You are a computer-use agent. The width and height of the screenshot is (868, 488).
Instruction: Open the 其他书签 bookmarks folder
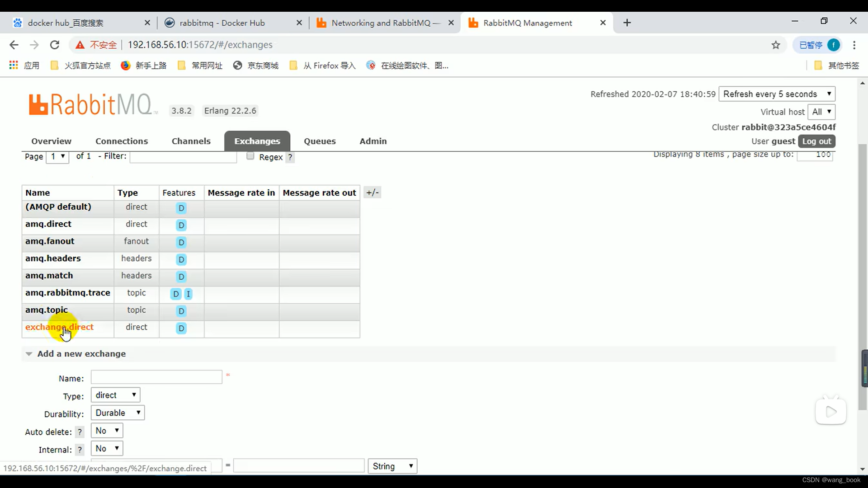(837, 66)
